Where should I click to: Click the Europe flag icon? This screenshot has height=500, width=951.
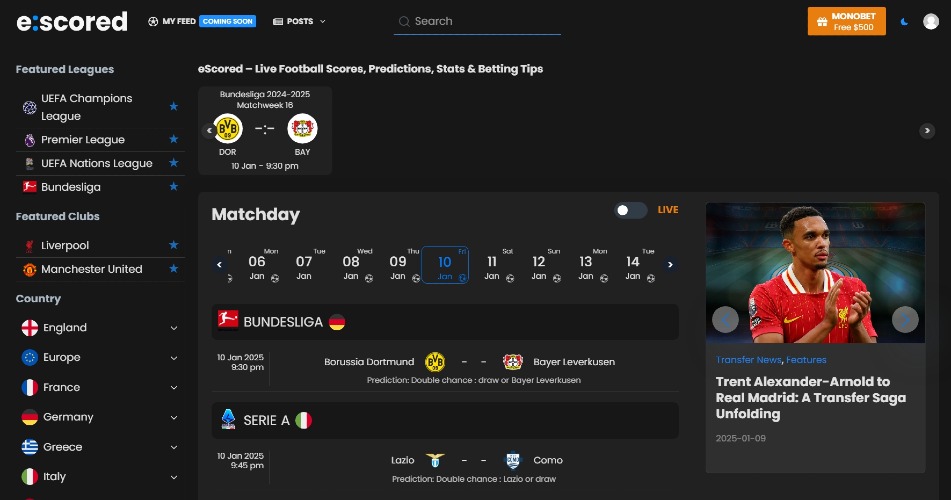click(x=30, y=357)
